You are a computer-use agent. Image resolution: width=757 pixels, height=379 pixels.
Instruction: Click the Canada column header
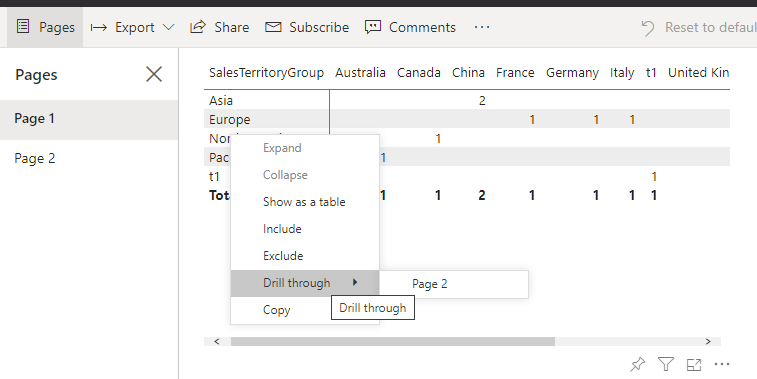(419, 73)
